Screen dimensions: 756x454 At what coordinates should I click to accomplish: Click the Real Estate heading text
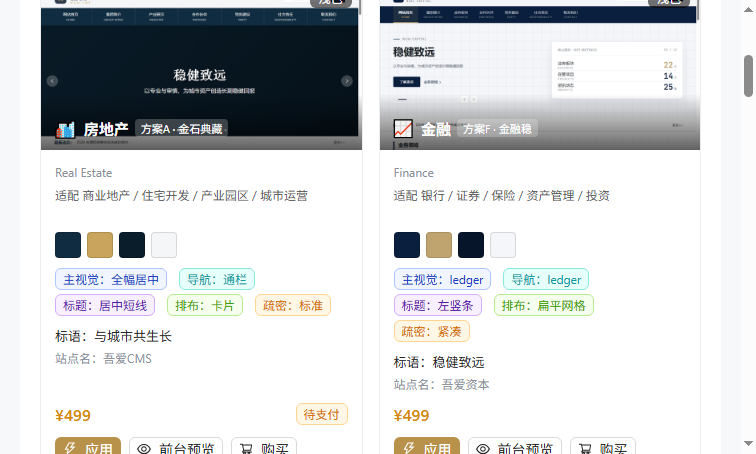pos(83,173)
